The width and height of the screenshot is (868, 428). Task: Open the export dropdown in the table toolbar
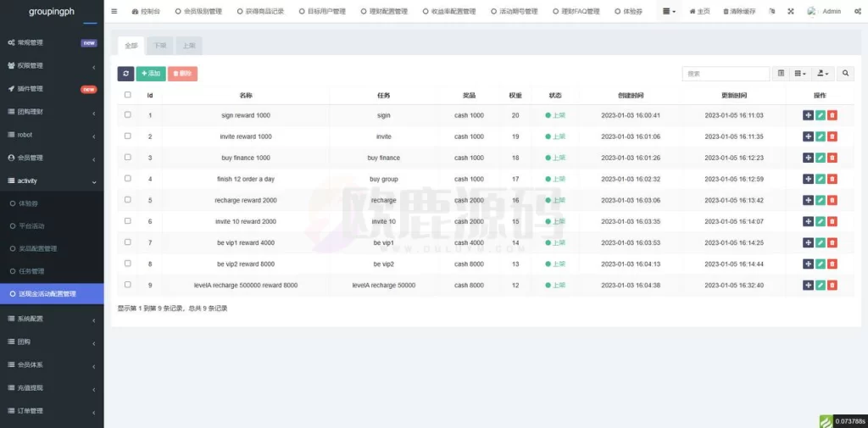click(x=823, y=74)
